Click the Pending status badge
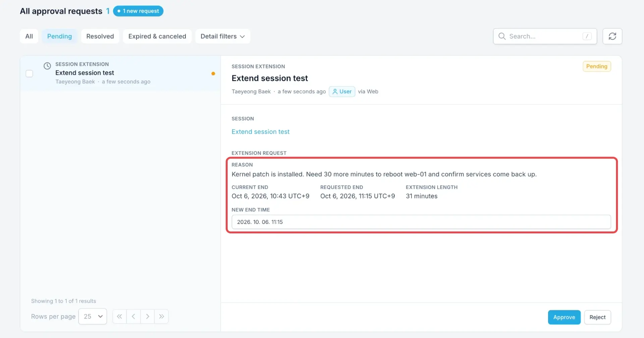Viewport: 644px width, 338px height. click(597, 66)
